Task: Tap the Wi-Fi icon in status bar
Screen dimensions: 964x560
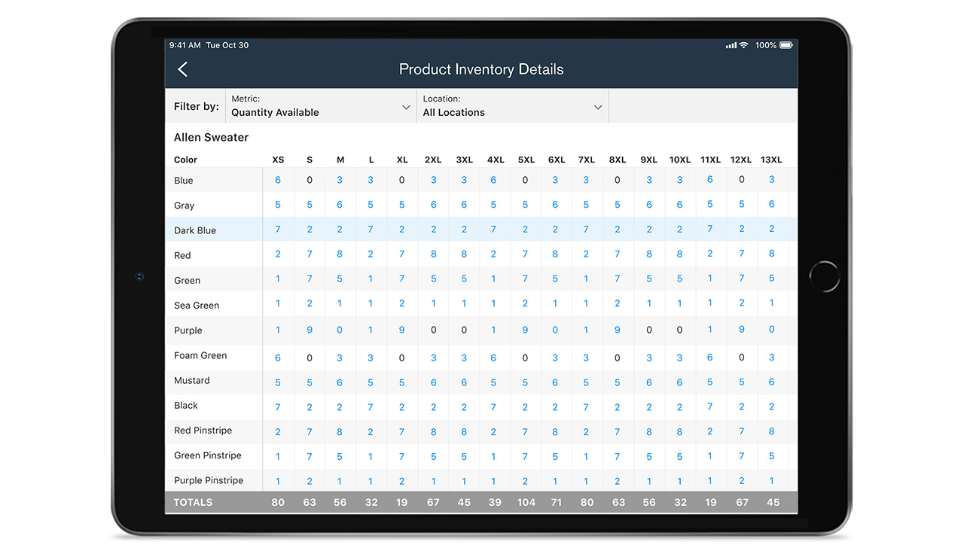Action: click(744, 45)
